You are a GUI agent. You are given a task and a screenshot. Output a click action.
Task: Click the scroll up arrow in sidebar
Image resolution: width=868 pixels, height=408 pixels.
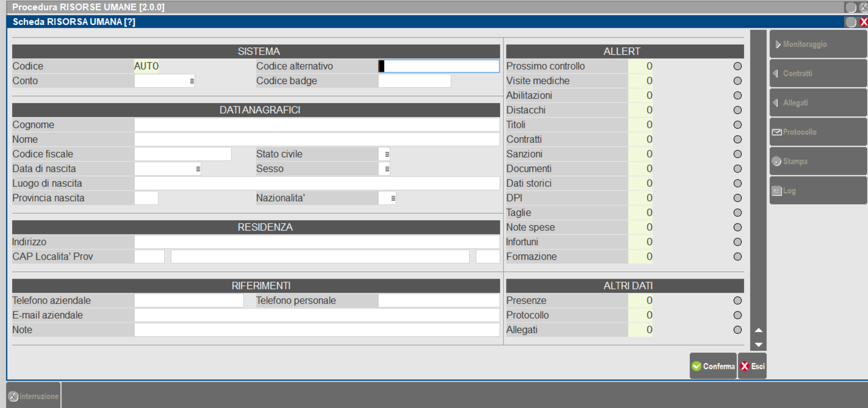[758, 330]
